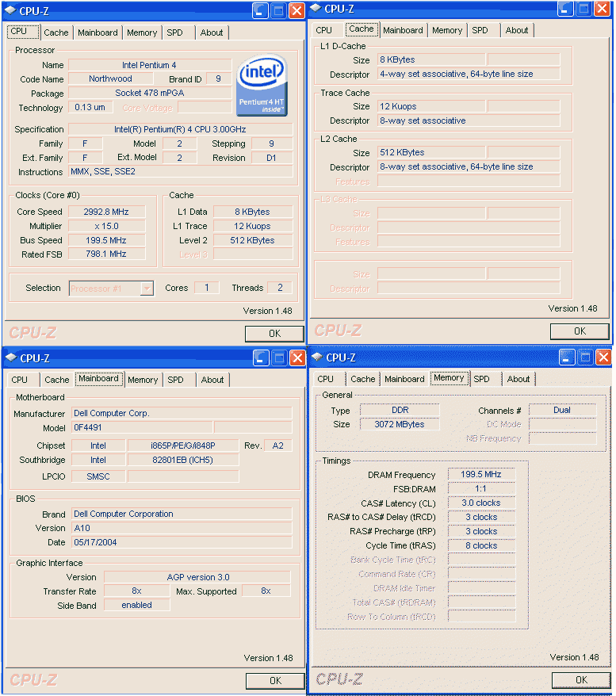The image size is (616, 696).
Task: Click OK in the Memory tab window
Action: [581, 679]
